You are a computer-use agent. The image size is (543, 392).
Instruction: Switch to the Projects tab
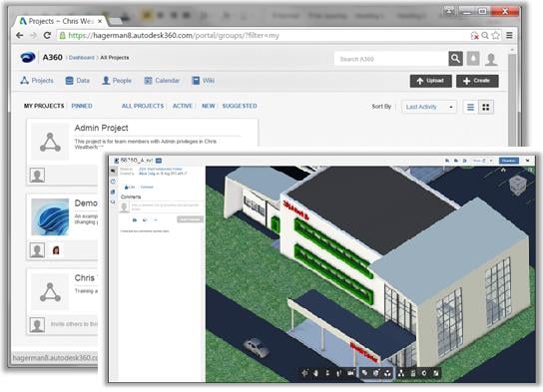pos(37,81)
